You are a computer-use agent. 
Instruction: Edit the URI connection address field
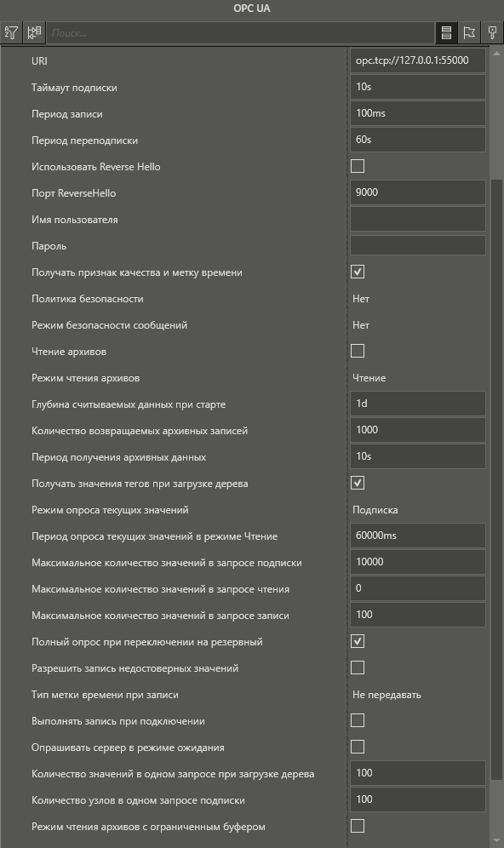coord(417,60)
